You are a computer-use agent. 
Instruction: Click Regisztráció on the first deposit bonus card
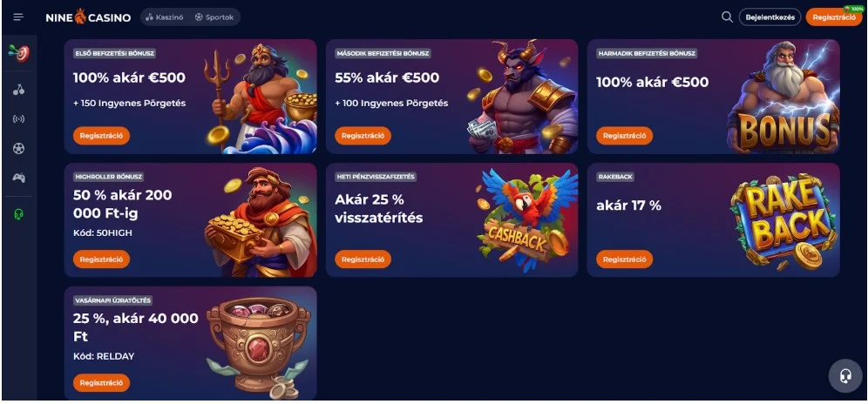click(101, 136)
